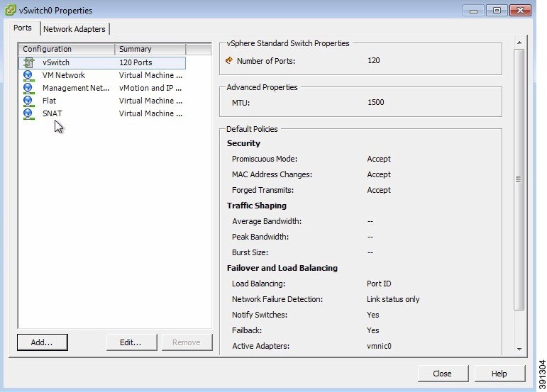Click the SNAT port group icon
Image resolution: width=547 pixels, height=392 pixels.
[x=28, y=113]
